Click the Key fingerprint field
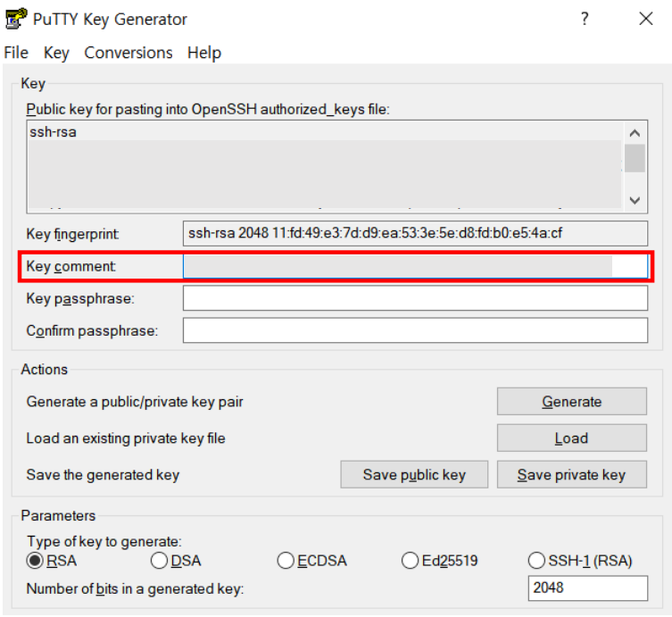The height and width of the screenshot is (617, 672). 415,233
